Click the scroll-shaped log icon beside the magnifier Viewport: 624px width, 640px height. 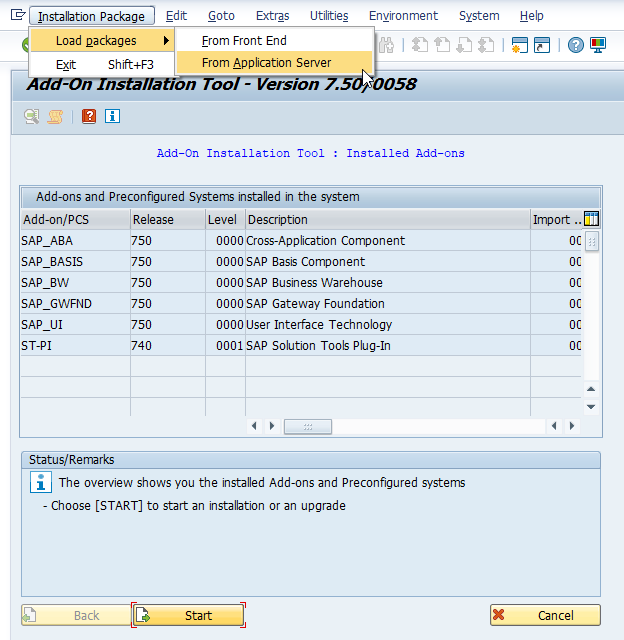[x=56, y=116]
